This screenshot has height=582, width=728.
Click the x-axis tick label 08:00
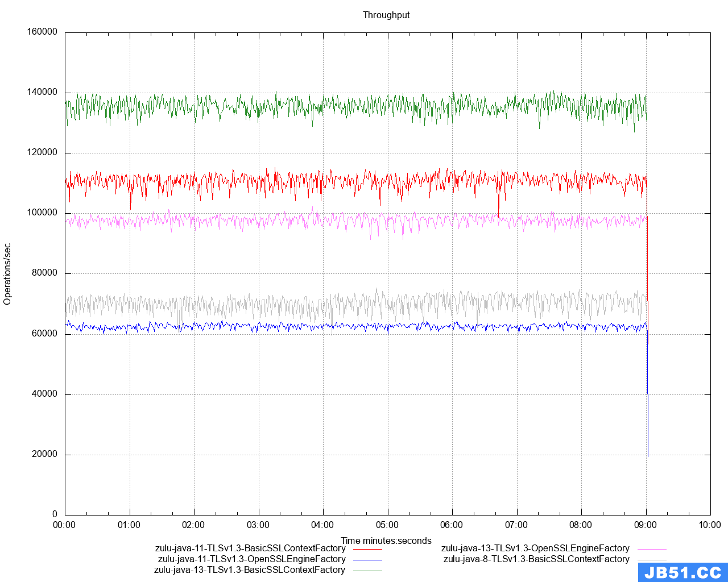[581, 525]
